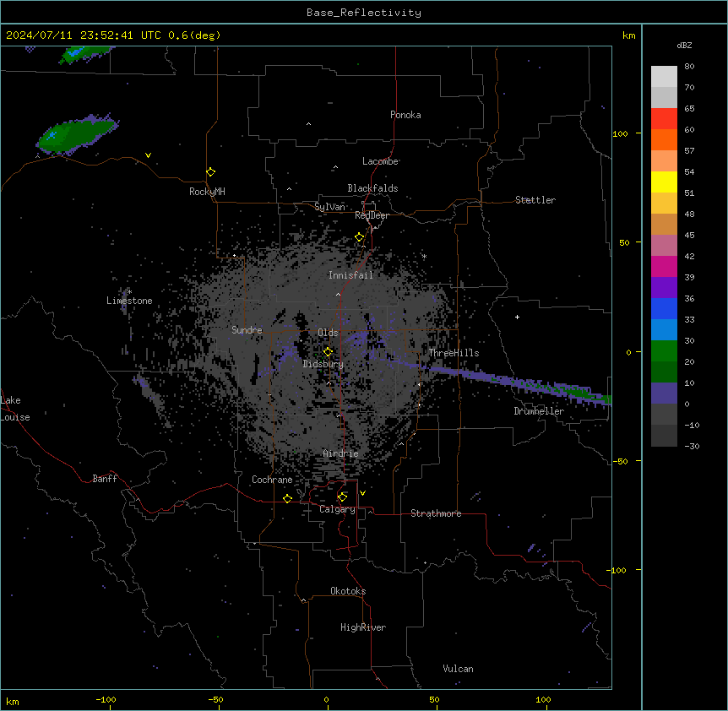Click the Calgary city label

point(337,509)
